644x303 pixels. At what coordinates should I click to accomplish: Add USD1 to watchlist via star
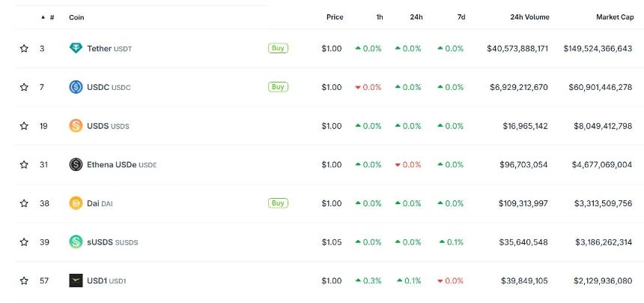tap(24, 280)
